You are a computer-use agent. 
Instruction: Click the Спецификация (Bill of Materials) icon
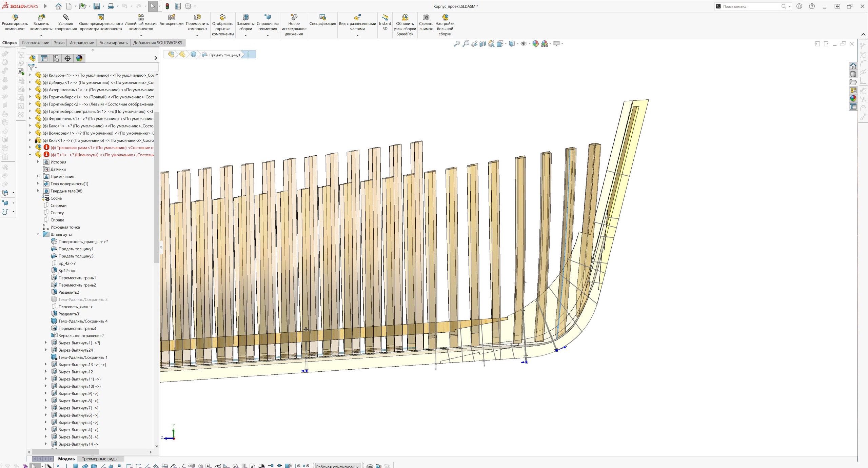[322, 18]
